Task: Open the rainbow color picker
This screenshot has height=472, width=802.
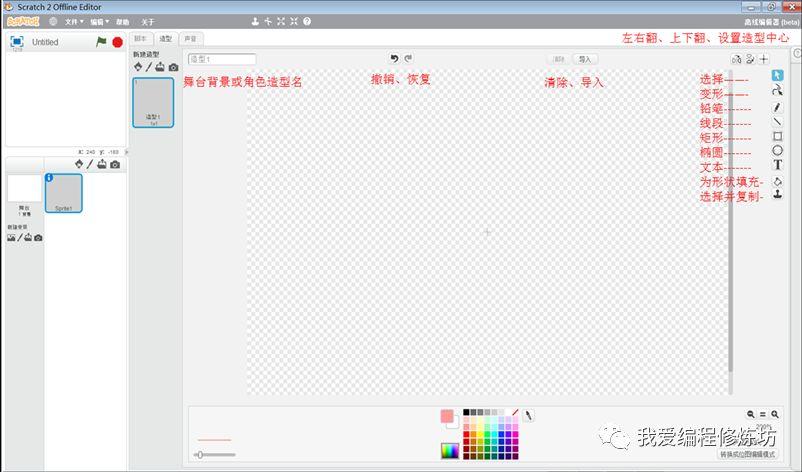Action: click(450, 451)
